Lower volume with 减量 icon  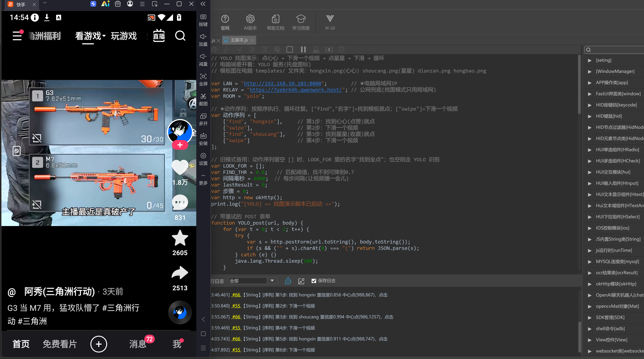(x=203, y=60)
